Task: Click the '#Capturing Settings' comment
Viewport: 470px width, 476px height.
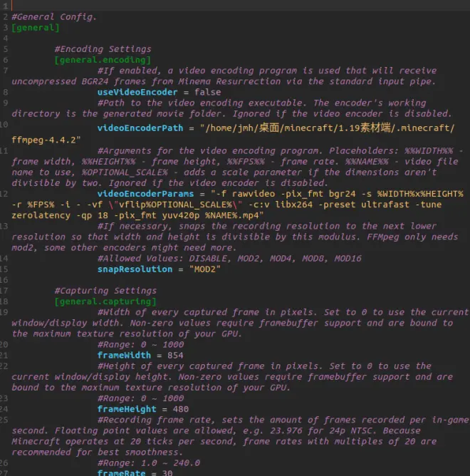Action: click(x=105, y=291)
